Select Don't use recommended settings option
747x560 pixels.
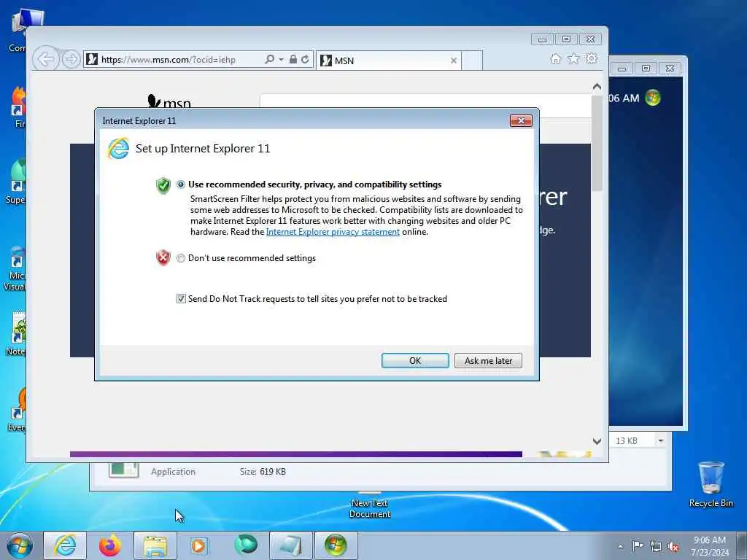pyautogui.click(x=181, y=258)
